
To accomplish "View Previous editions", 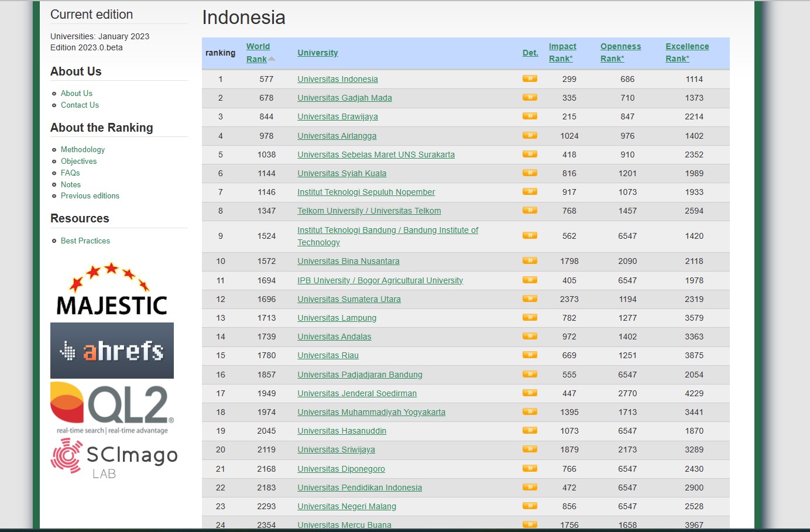I will [x=90, y=195].
